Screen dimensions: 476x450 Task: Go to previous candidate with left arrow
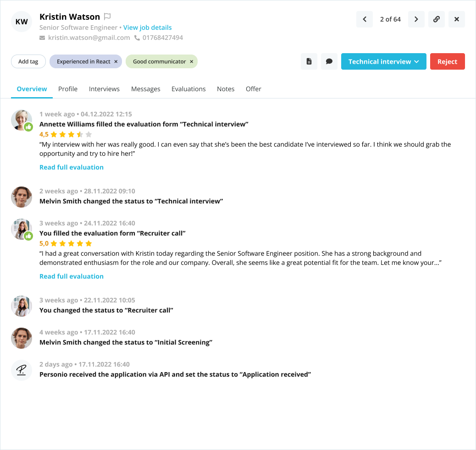[365, 19]
